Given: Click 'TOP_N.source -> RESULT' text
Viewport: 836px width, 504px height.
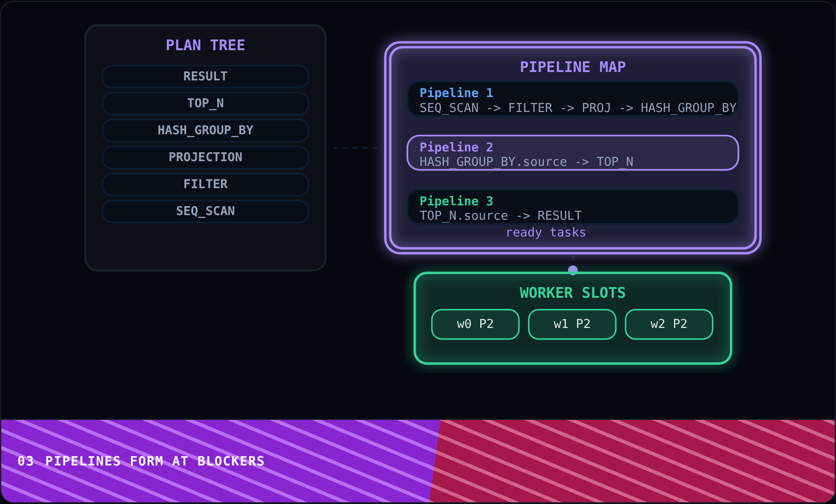Looking at the screenshot, I should (x=500, y=216).
